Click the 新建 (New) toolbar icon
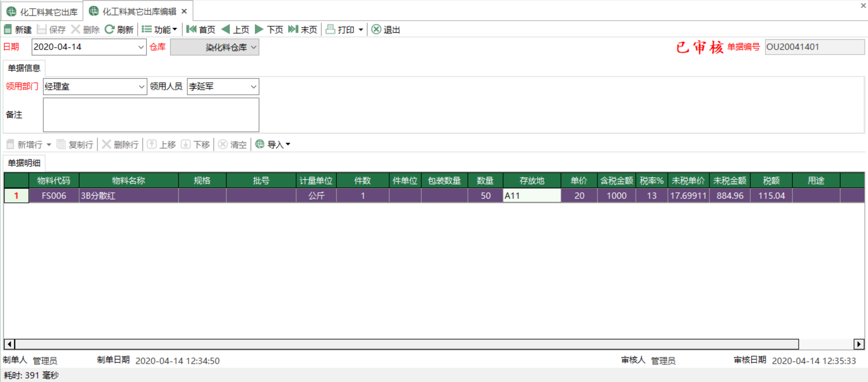 click(8, 29)
